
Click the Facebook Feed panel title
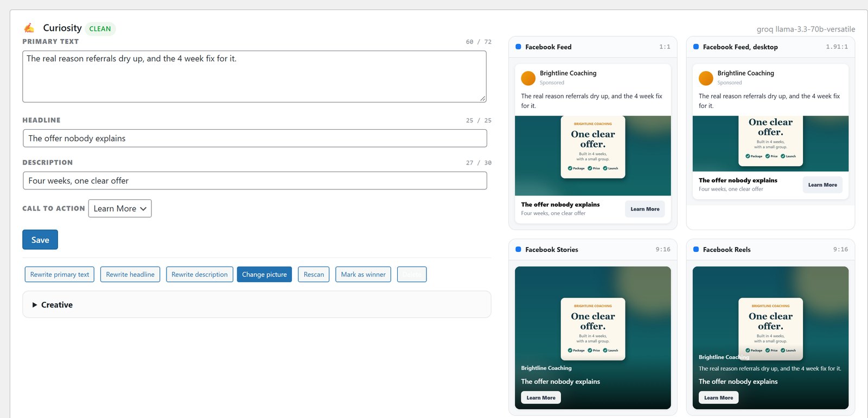(548, 47)
